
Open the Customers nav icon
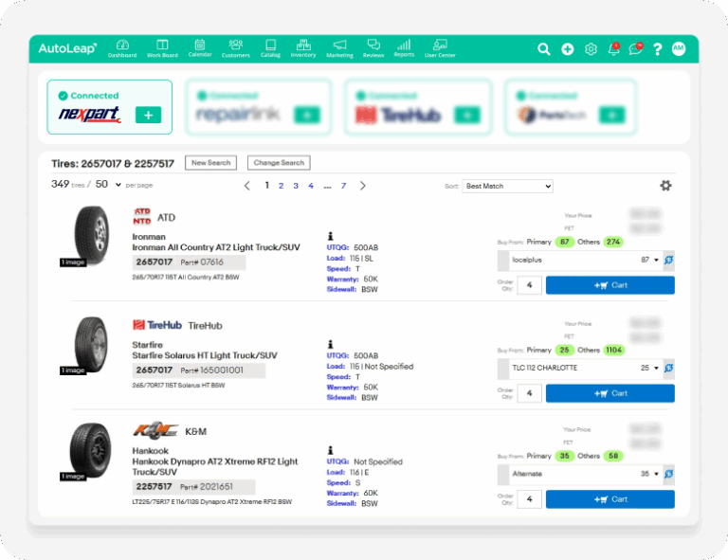coord(235,48)
